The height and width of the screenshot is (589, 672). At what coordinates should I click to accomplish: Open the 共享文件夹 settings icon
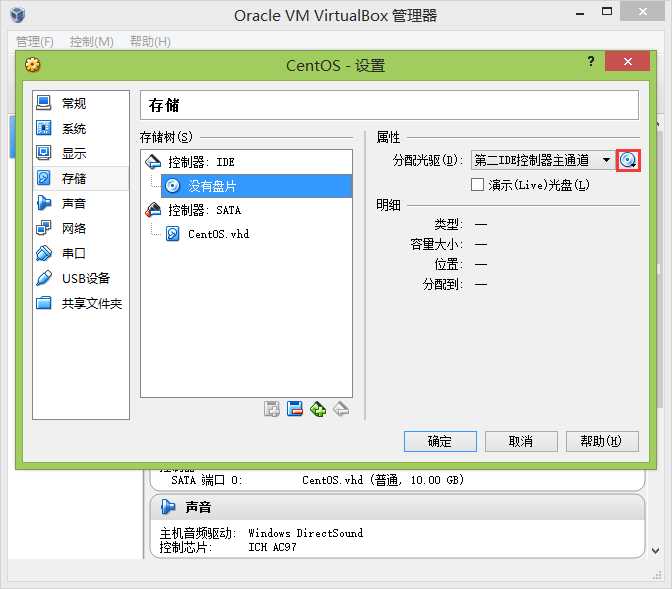pyautogui.click(x=44, y=303)
